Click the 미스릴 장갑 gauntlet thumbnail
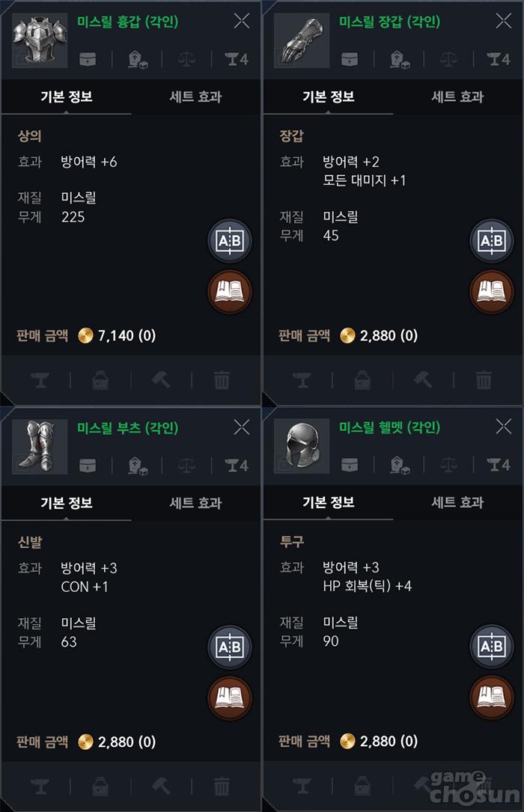The height and width of the screenshot is (812, 524). (302, 39)
